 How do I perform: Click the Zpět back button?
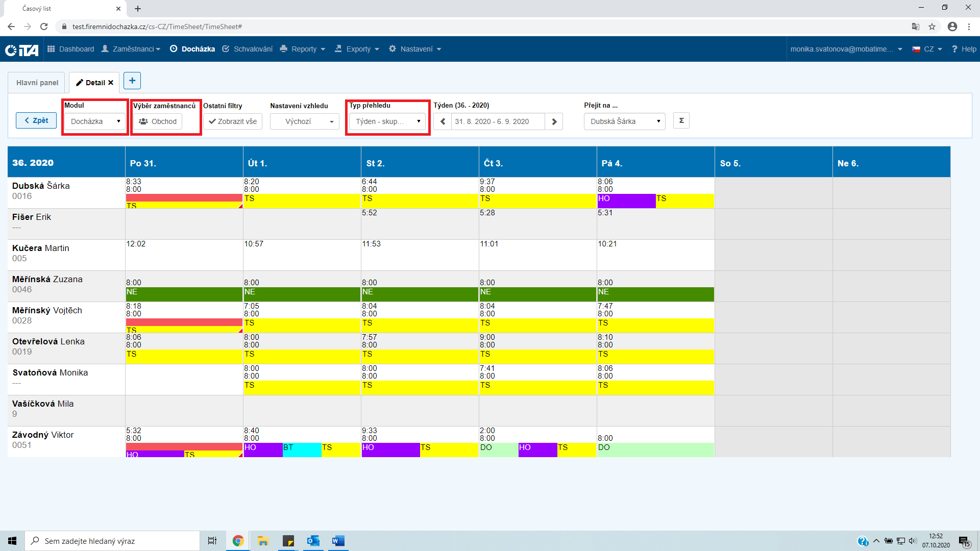[x=36, y=120]
